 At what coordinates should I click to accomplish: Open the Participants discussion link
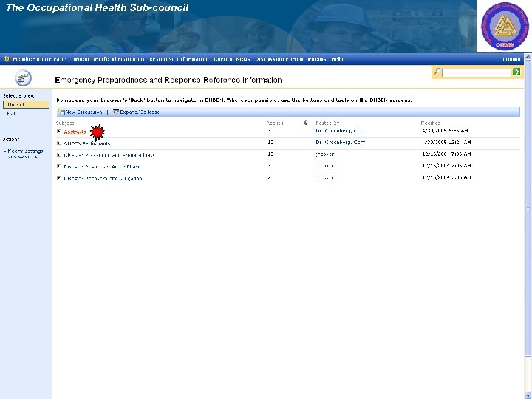pyautogui.click(x=87, y=143)
